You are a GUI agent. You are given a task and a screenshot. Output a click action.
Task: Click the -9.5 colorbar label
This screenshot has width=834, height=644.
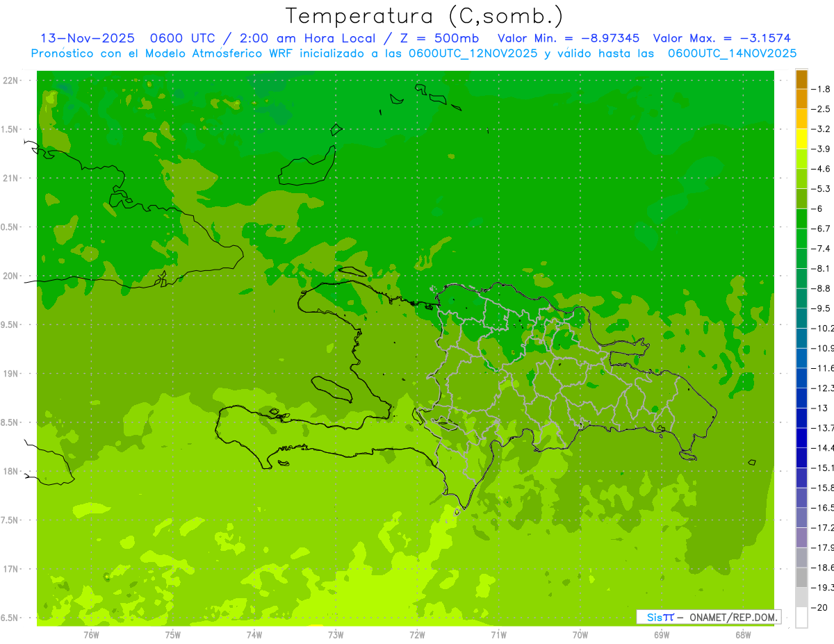[x=821, y=308]
